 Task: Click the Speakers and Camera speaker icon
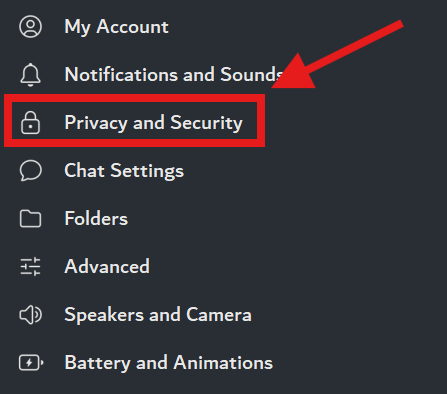click(x=30, y=315)
